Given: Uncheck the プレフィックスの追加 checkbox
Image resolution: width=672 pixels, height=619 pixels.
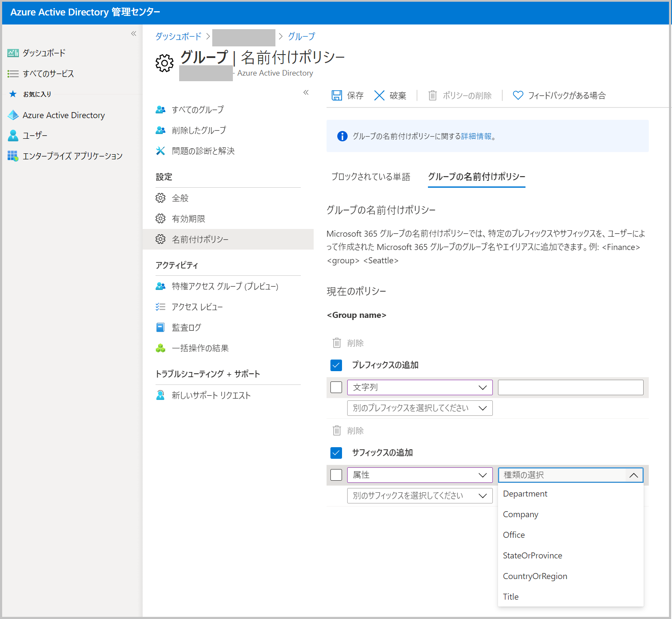Looking at the screenshot, I should coord(336,365).
